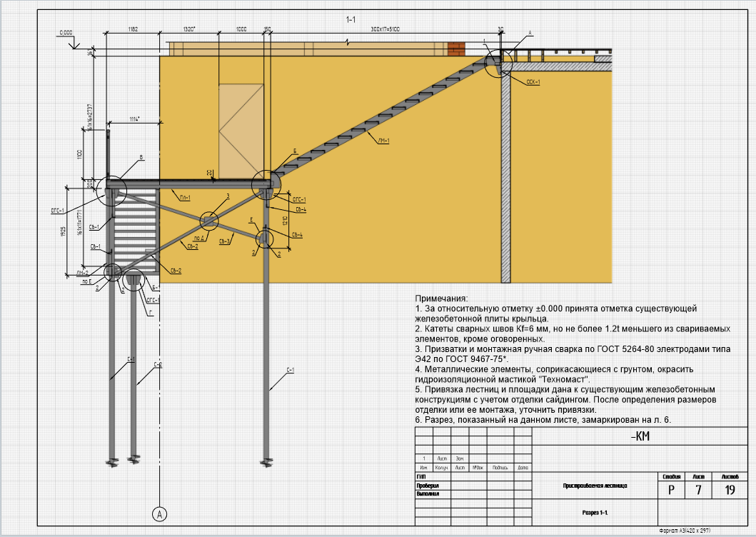Click the screw pile tip under column C-2
This screenshot has height=537, width=756.
pos(133,459)
